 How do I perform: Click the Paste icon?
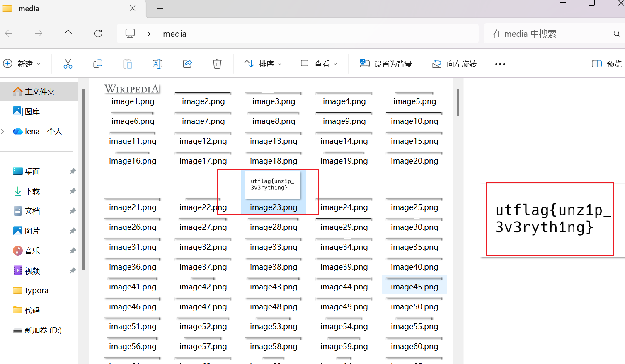127,64
